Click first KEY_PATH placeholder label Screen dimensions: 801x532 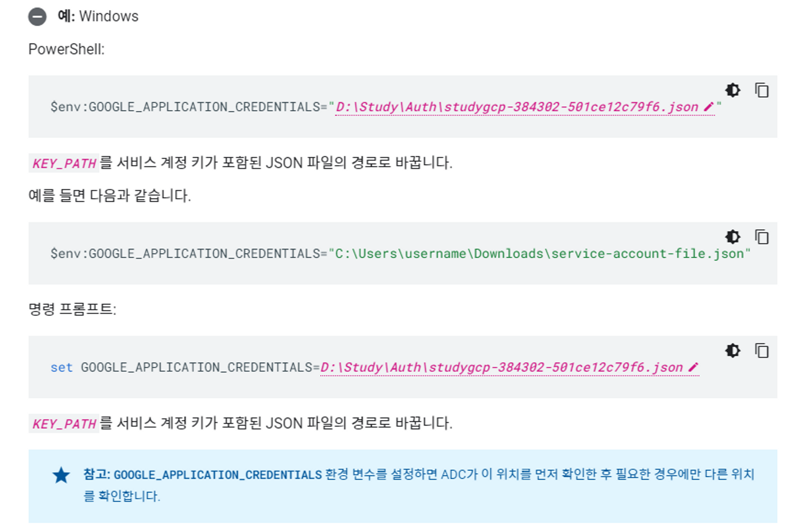click(x=64, y=163)
